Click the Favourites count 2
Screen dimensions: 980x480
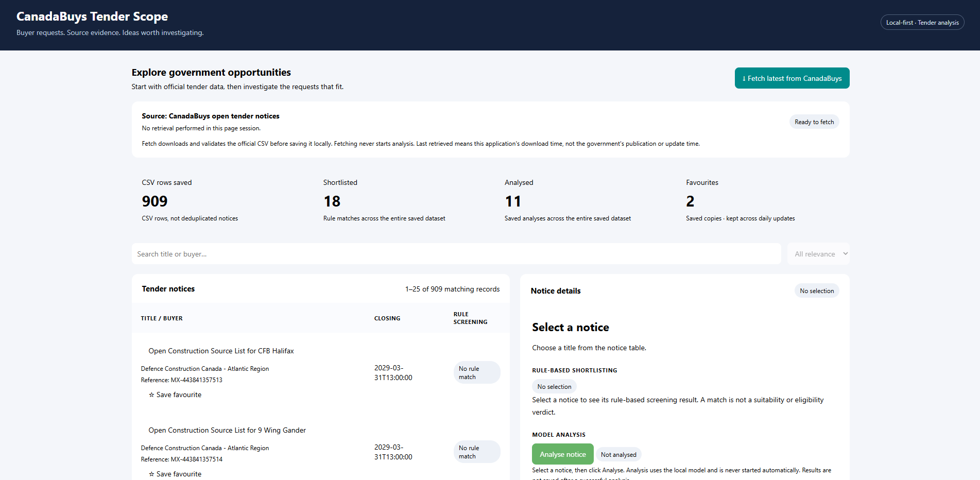pos(690,201)
